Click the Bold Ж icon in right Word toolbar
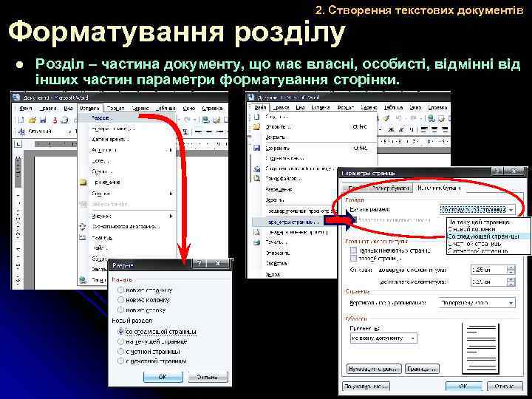 pos(391,129)
